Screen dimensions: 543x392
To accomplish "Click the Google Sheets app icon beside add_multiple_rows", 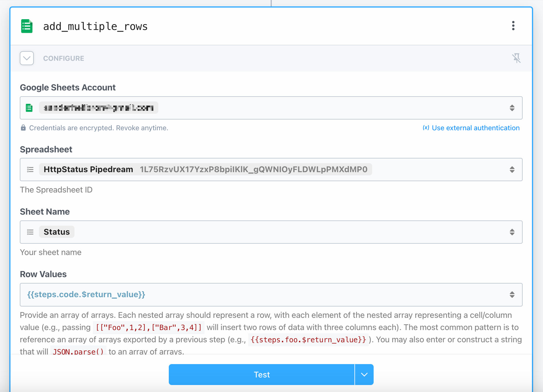I will tap(27, 26).
